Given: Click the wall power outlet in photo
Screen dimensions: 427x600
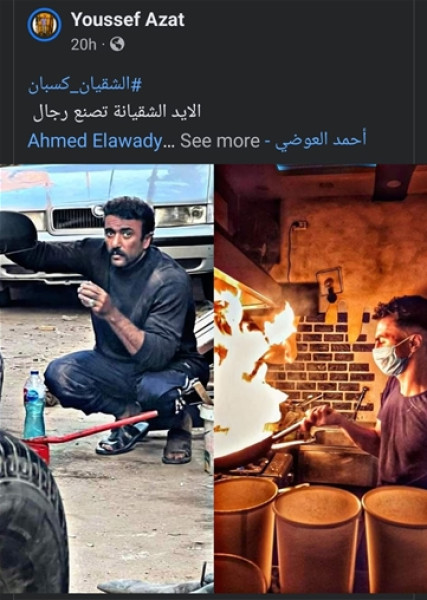Looking at the screenshot, I should click(330, 283).
